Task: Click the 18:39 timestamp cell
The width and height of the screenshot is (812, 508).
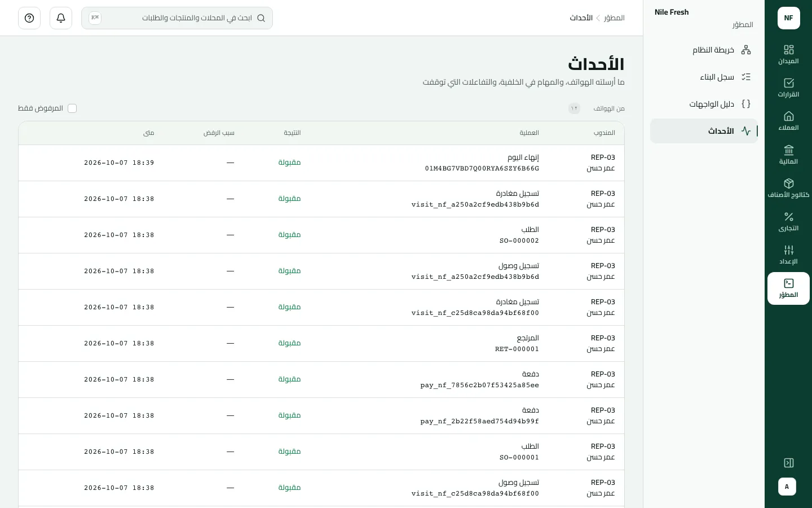Action: (x=119, y=163)
